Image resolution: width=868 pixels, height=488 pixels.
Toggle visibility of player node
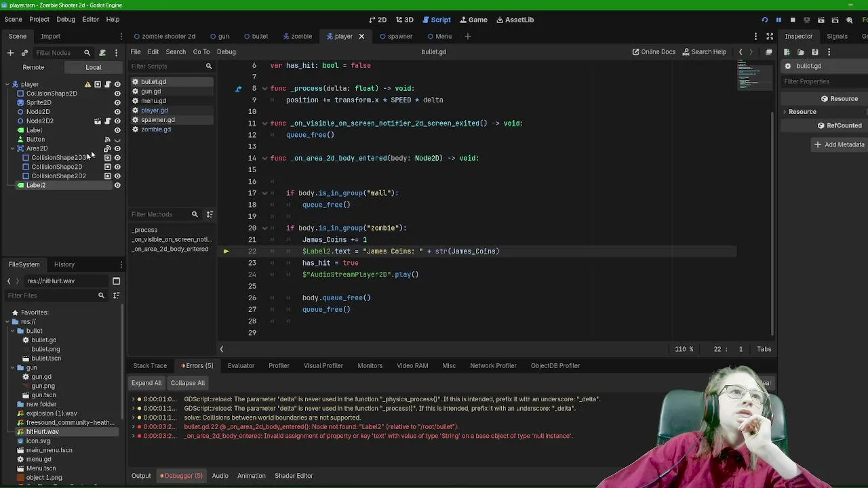(x=117, y=84)
